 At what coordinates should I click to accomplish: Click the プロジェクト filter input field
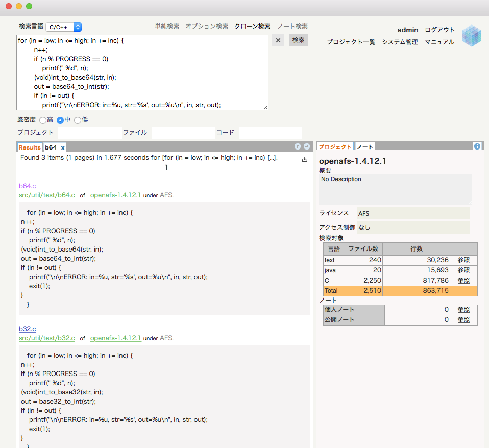(89, 133)
